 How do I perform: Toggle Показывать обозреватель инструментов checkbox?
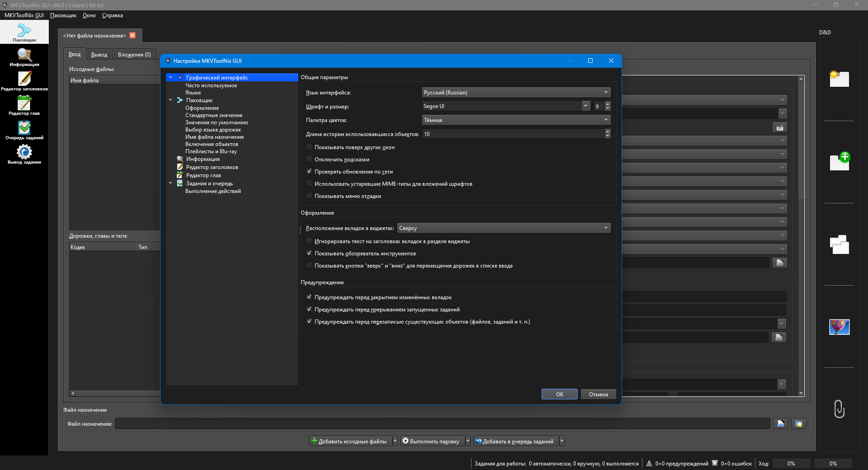point(309,253)
